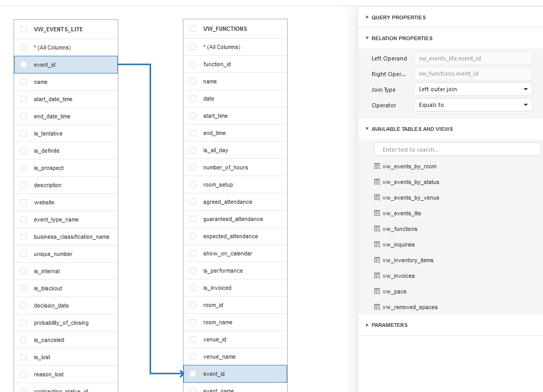543x392 pixels.
Task: Tick the event_id checkbox in VW_EVENTS_LITE
Action: [x=23, y=65]
